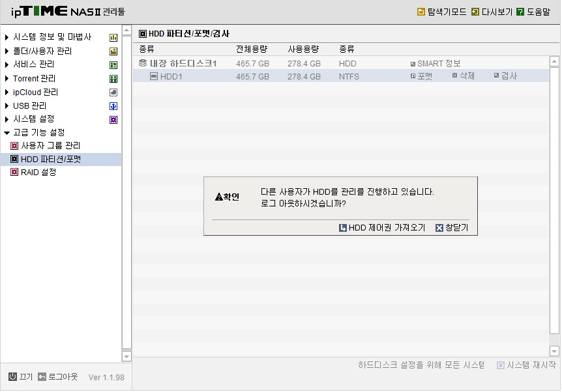Click the 내장 하드디스크1 disk stack icon
The height and width of the screenshot is (392, 562).
point(143,63)
